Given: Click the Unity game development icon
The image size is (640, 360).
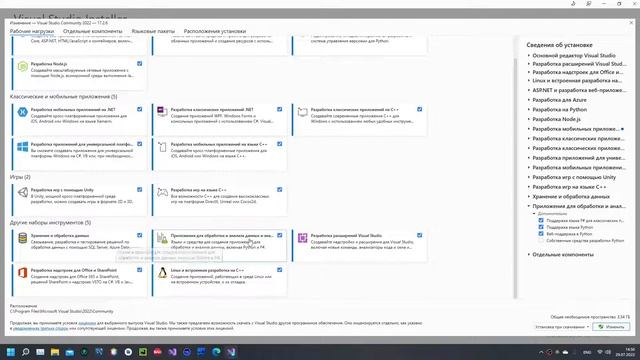Looking at the screenshot, I should coord(23,192).
